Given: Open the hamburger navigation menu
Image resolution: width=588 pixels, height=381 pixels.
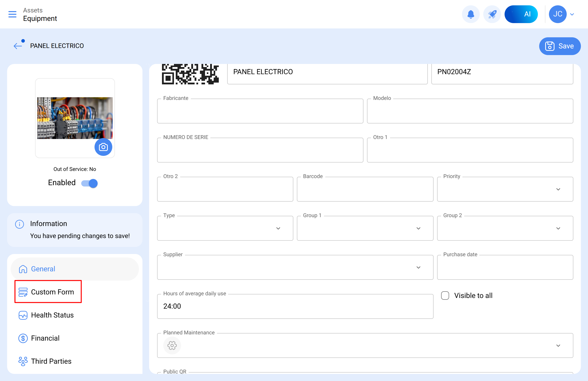Looking at the screenshot, I should point(12,14).
